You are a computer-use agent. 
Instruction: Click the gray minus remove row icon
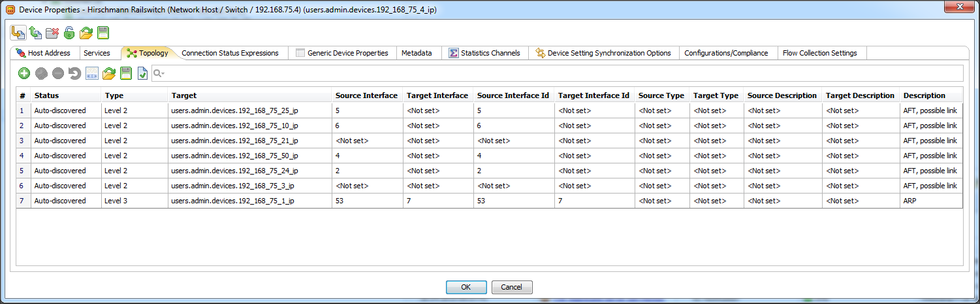tap(57, 74)
